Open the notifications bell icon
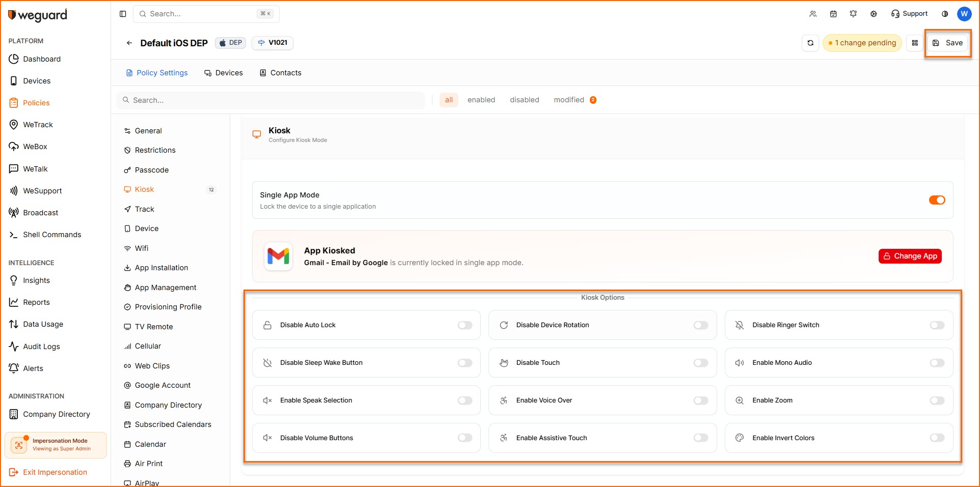 coord(853,14)
